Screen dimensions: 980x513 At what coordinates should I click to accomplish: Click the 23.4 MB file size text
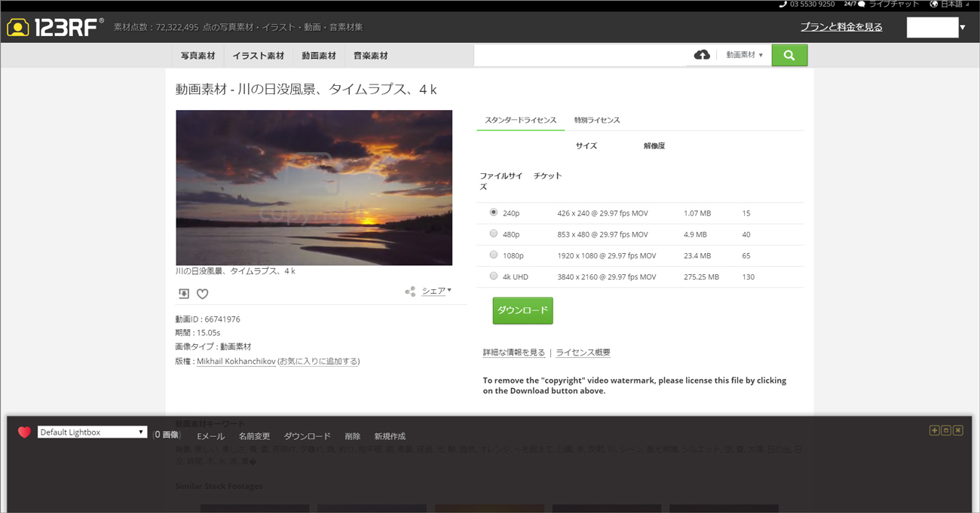point(697,255)
